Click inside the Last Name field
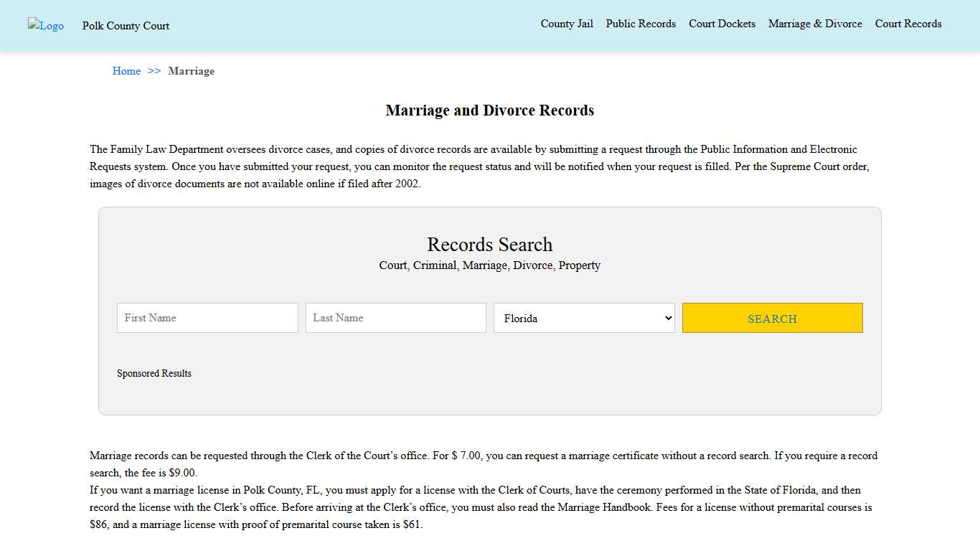The image size is (980, 551). (395, 318)
